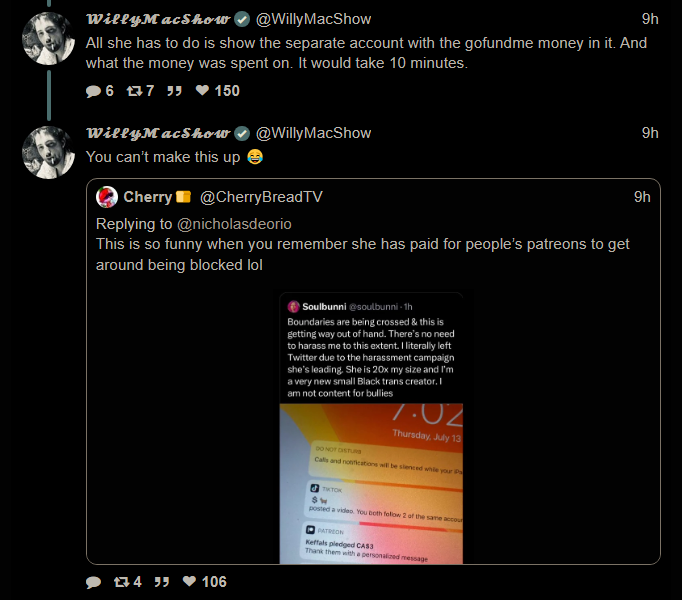Click the reply icon on the bottom tweet
Screen dimensions: 682x600
coord(93,582)
